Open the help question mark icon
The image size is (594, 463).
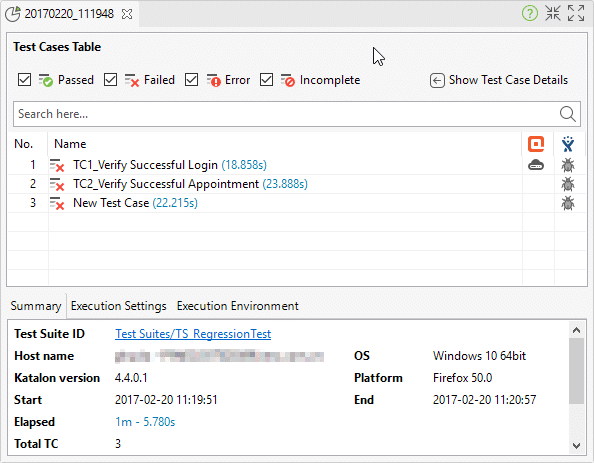[x=530, y=14]
